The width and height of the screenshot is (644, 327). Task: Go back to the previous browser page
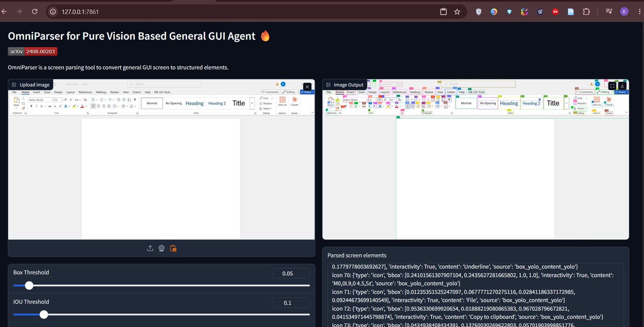click(x=5, y=11)
